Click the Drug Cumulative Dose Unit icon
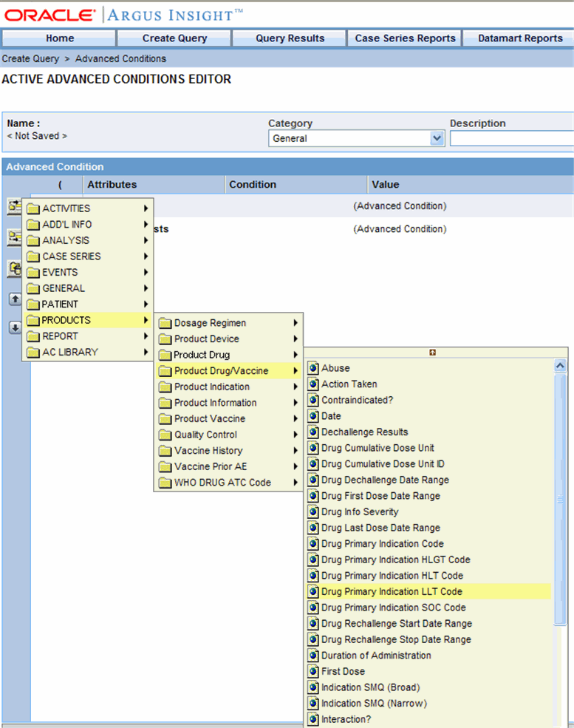 coord(313,448)
